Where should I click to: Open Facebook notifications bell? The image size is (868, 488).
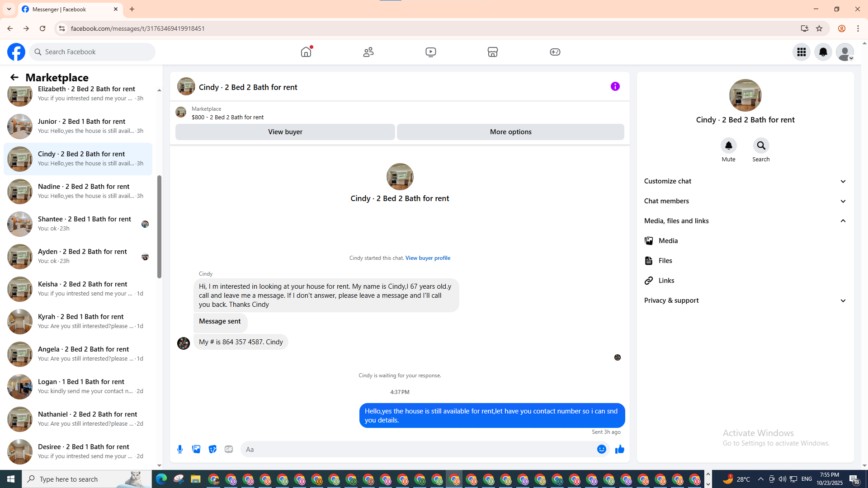click(823, 52)
